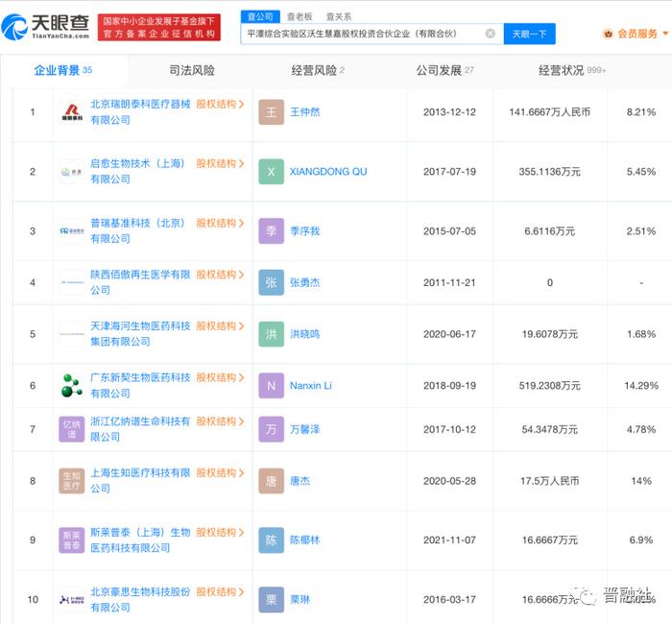
Task: Click the 陈 avatar for 陈椰林
Action: pyautogui.click(x=272, y=540)
